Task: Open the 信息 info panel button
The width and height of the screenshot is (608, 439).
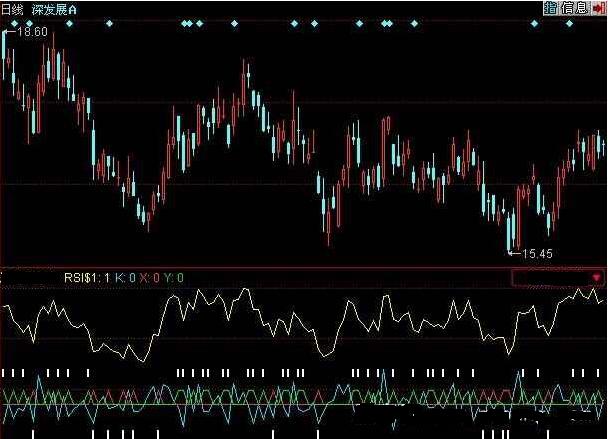Action: click(x=575, y=8)
